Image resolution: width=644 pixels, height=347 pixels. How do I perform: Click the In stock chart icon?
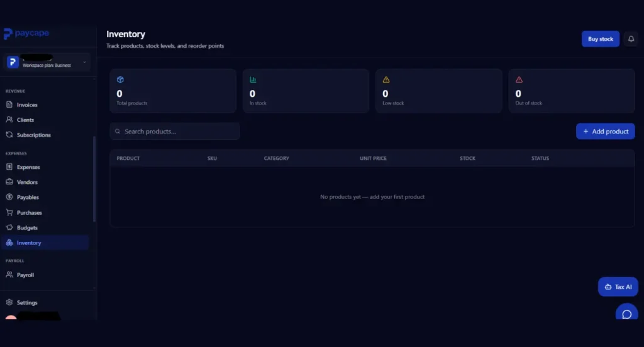click(x=253, y=80)
